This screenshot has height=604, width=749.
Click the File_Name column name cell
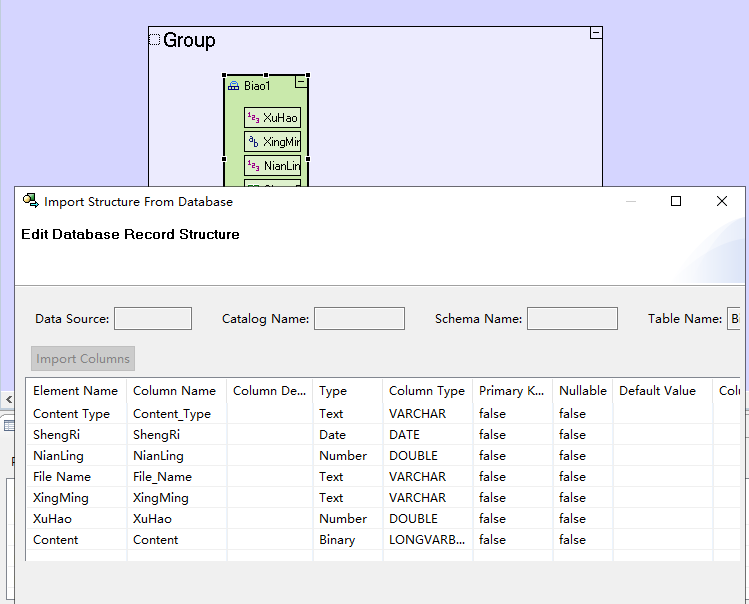pos(177,476)
